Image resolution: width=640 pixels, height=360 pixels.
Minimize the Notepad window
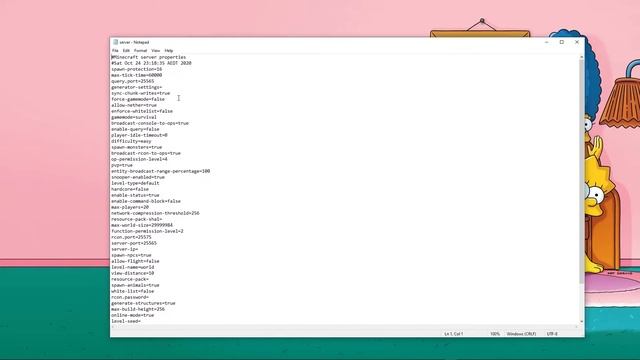pyautogui.click(x=547, y=42)
